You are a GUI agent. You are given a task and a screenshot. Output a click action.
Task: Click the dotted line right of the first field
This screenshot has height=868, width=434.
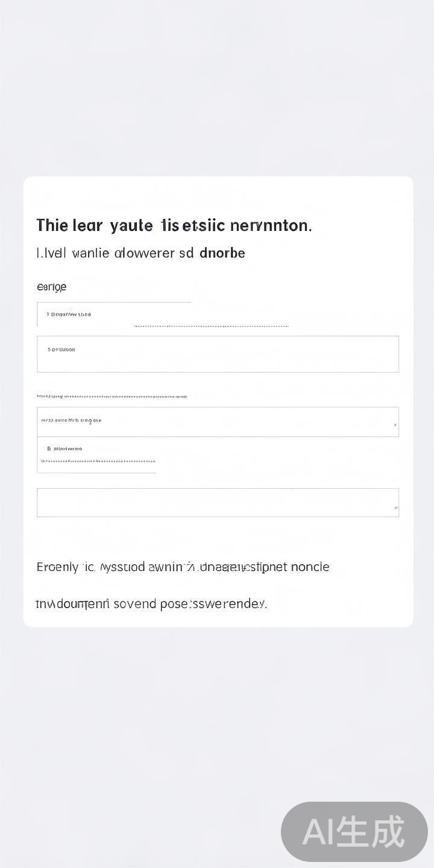[211, 326]
